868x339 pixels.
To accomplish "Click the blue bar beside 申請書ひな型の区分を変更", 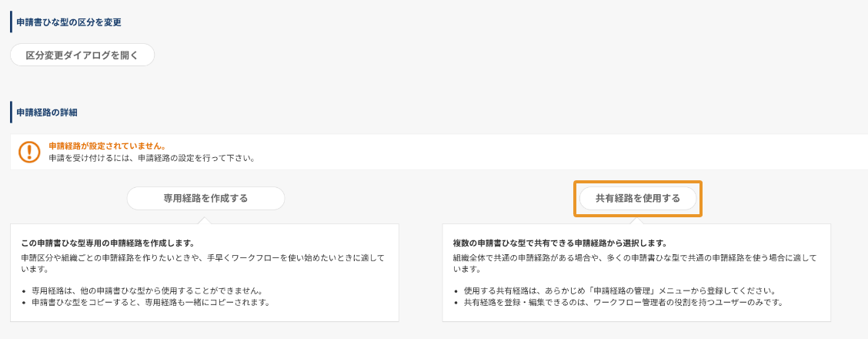I will pyautogui.click(x=11, y=22).
